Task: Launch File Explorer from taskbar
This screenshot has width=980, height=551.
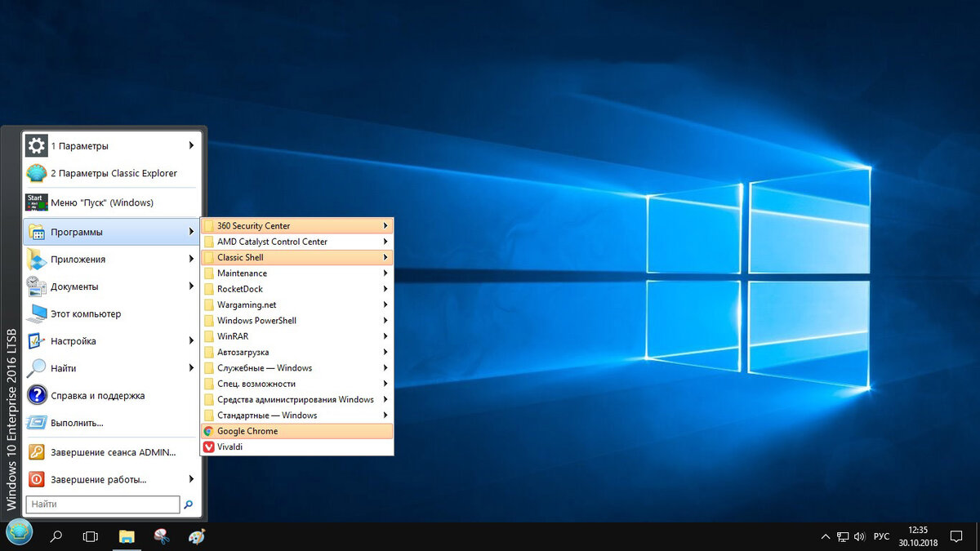Action: pyautogui.click(x=127, y=536)
